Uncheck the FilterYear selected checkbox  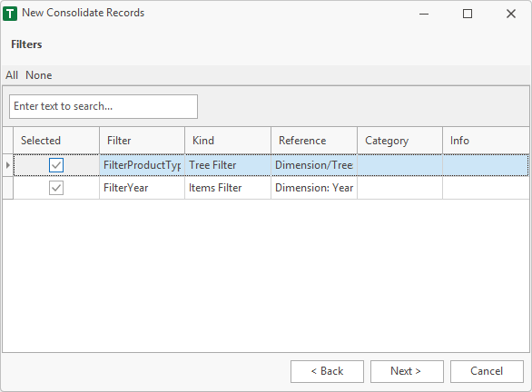click(56, 188)
